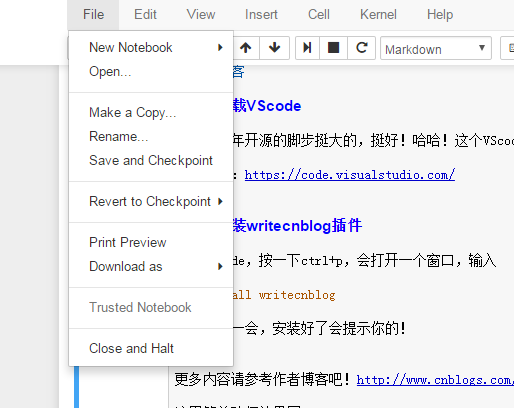514x408 pixels.
Task: Choose Open... from the File menu
Action: click(151, 71)
